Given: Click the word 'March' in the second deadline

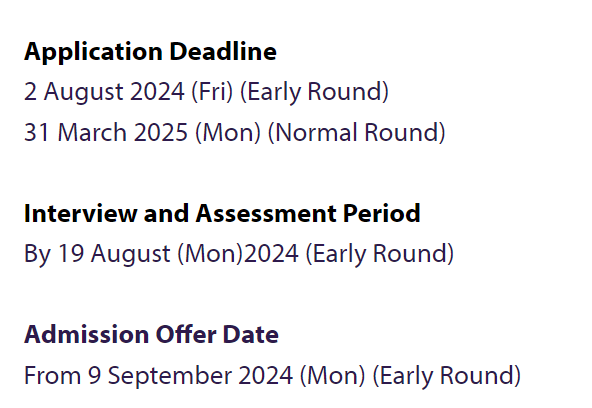Looking at the screenshot, I should click(92, 132).
